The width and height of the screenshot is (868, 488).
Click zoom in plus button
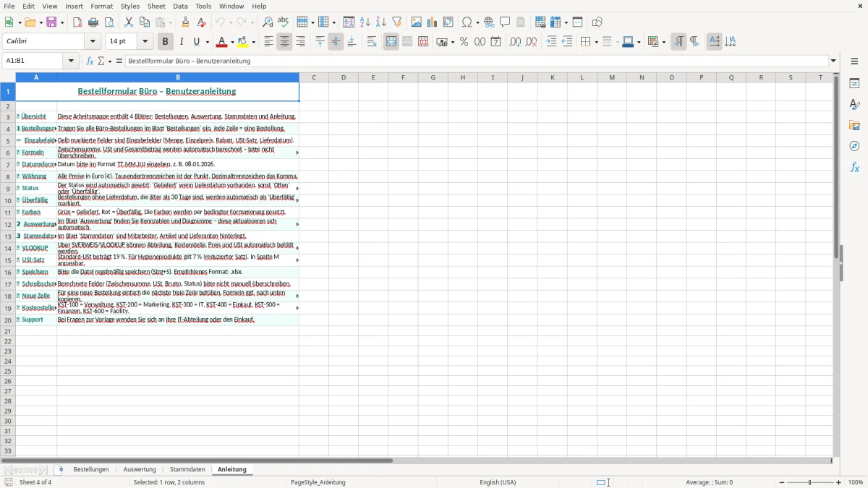(838, 482)
